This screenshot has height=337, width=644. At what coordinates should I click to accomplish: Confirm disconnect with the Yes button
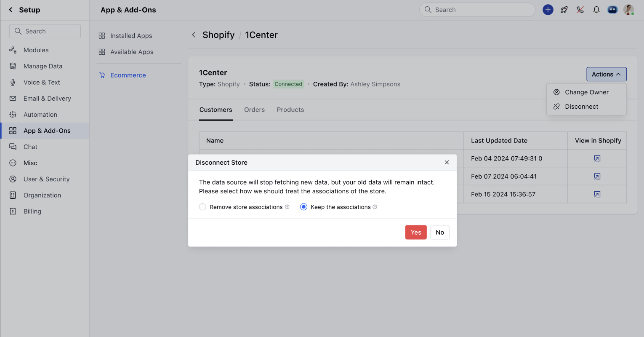pos(416,233)
